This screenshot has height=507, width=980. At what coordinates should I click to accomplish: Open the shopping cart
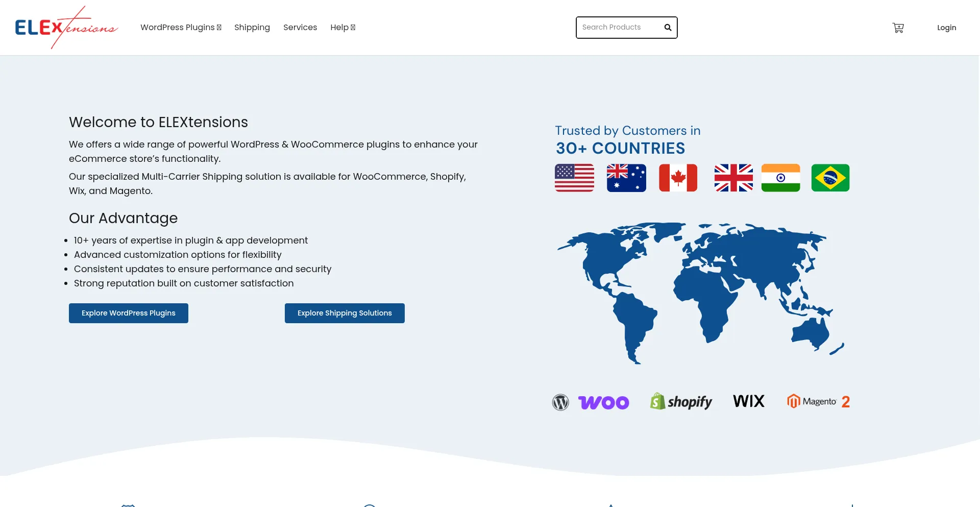point(898,28)
